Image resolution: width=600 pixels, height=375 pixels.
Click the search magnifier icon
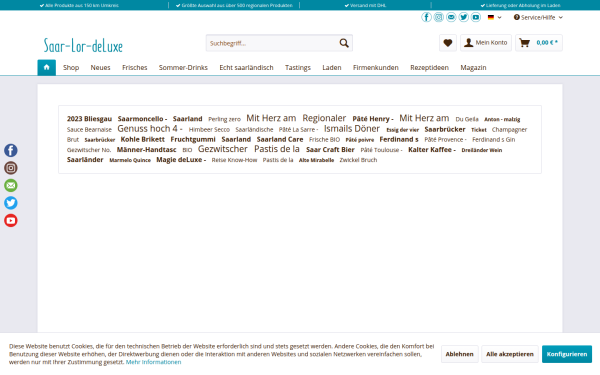point(344,43)
